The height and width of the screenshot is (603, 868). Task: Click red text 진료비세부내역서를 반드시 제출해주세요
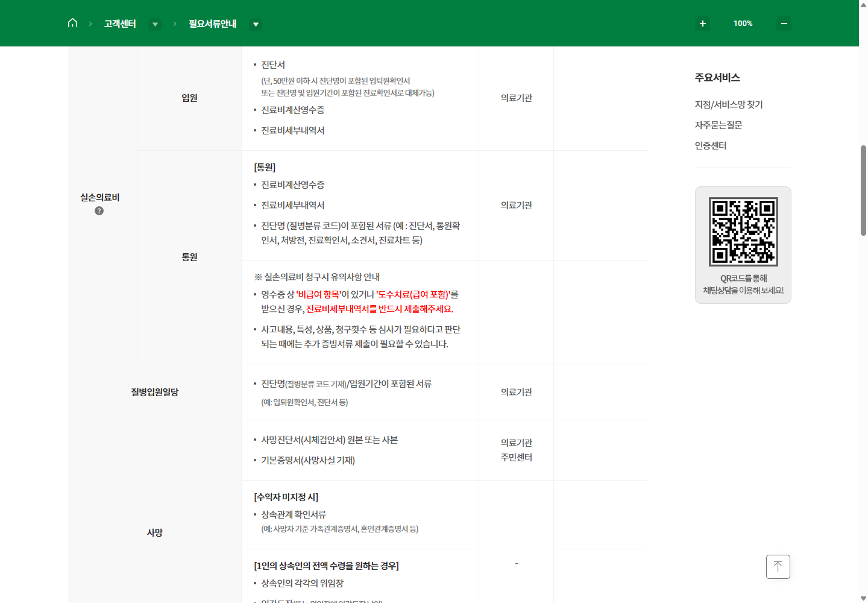point(380,309)
